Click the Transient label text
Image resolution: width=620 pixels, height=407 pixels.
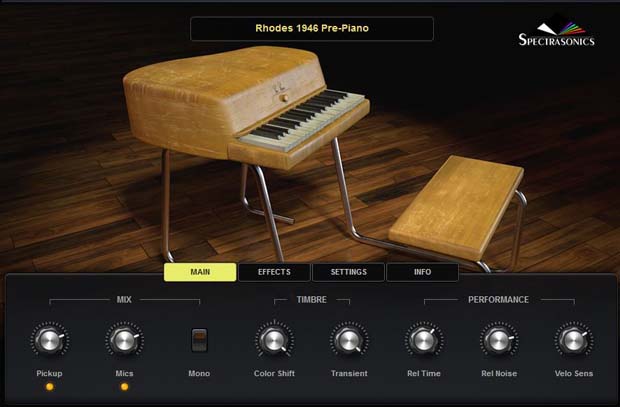click(x=349, y=373)
